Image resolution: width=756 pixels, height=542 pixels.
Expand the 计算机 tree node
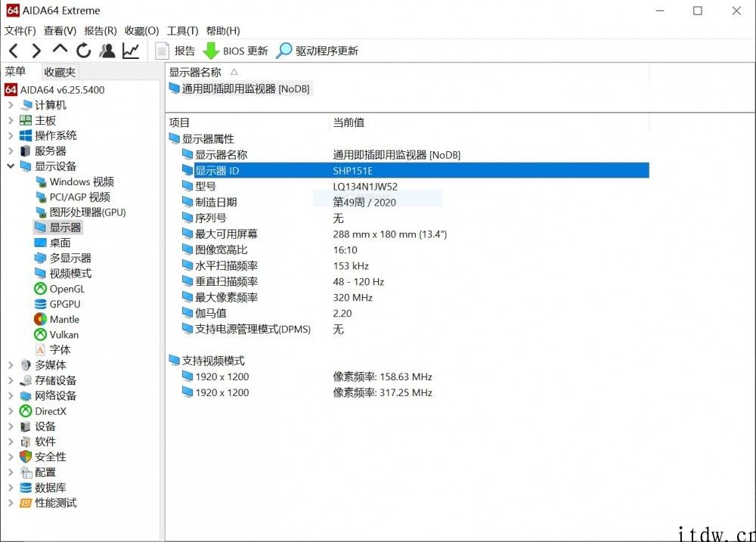click(x=11, y=105)
